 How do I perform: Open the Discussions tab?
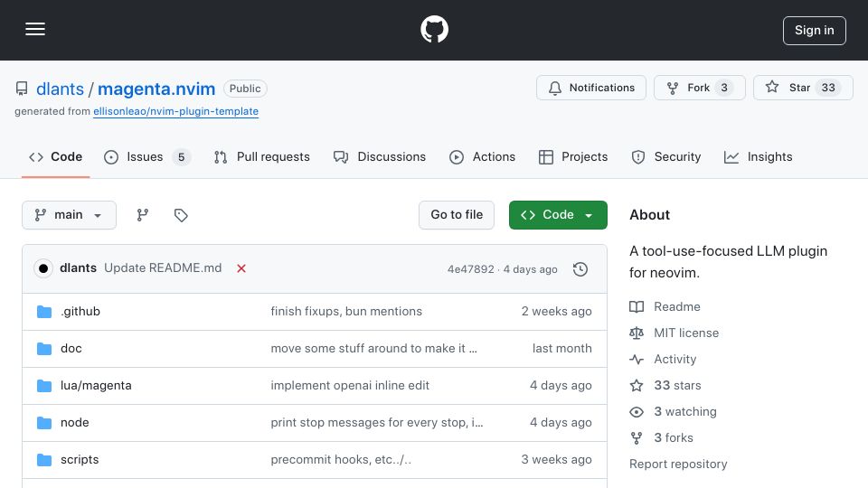point(380,157)
